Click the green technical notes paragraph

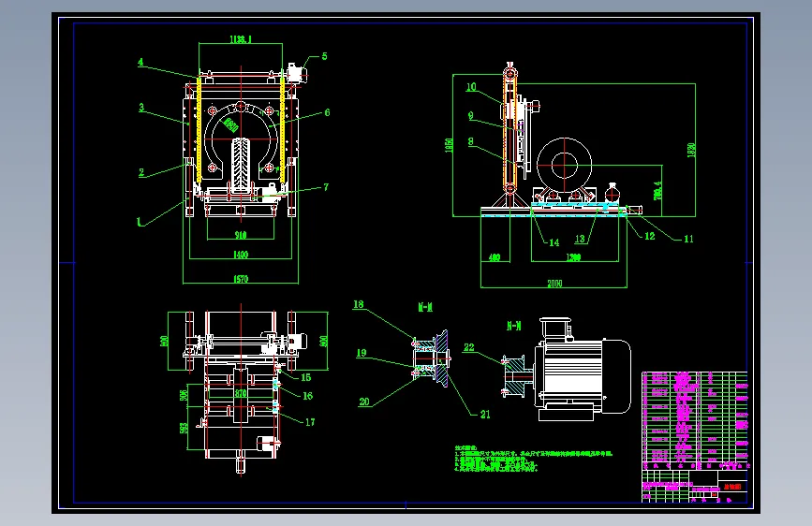coord(534,460)
